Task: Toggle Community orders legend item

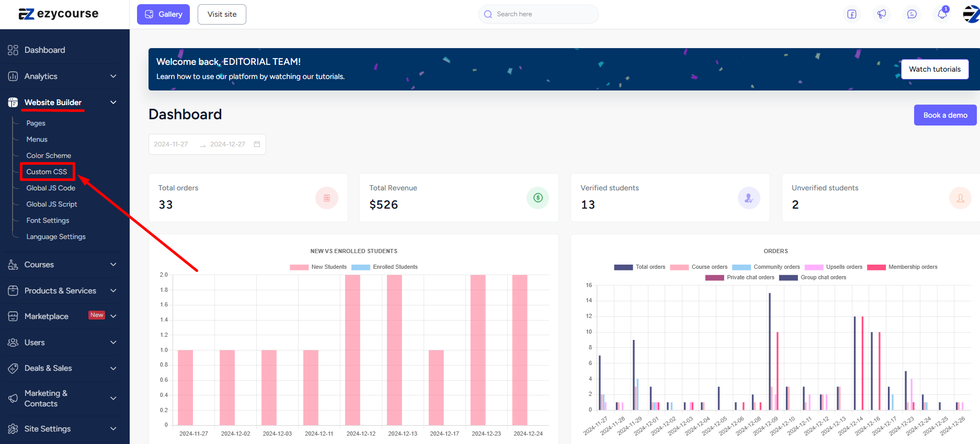Action: (766, 267)
